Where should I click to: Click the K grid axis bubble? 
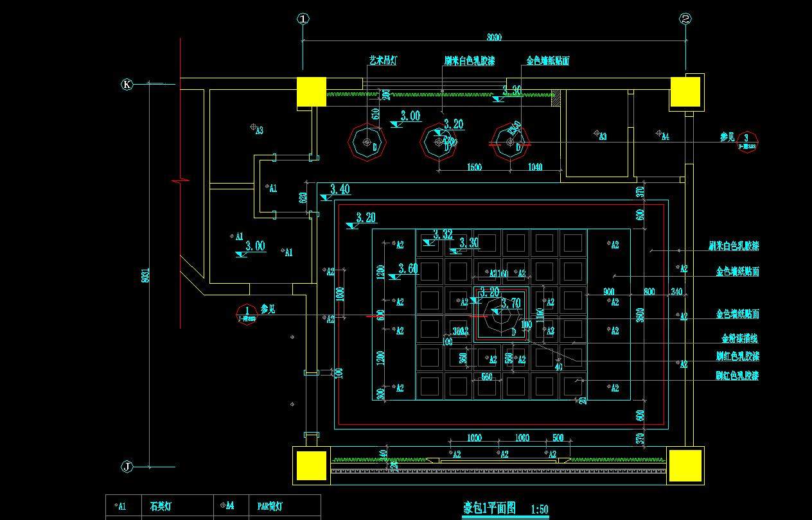click(x=127, y=84)
